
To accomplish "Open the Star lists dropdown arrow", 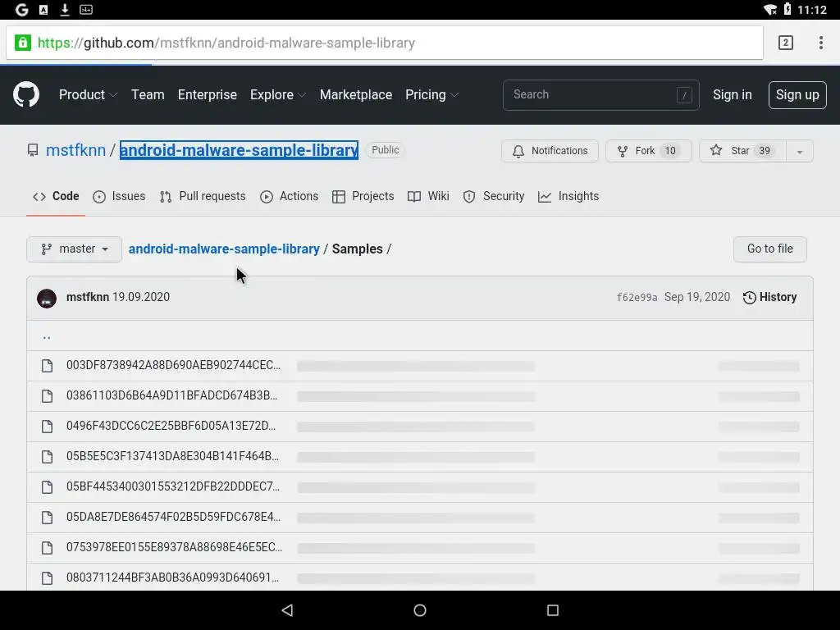I will [x=799, y=152].
